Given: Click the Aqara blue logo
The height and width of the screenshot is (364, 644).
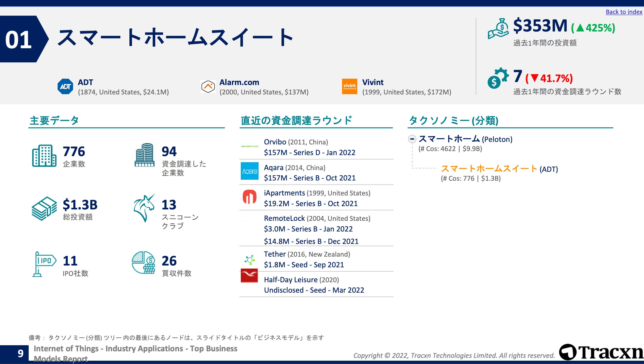Looking at the screenshot, I should pyautogui.click(x=249, y=171).
